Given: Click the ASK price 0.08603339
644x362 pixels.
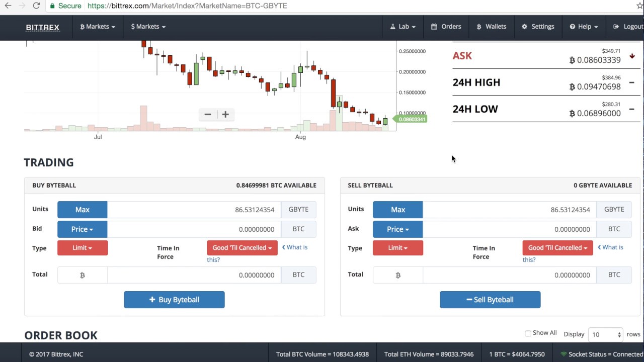Looking at the screenshot, I should coord(595,60).
